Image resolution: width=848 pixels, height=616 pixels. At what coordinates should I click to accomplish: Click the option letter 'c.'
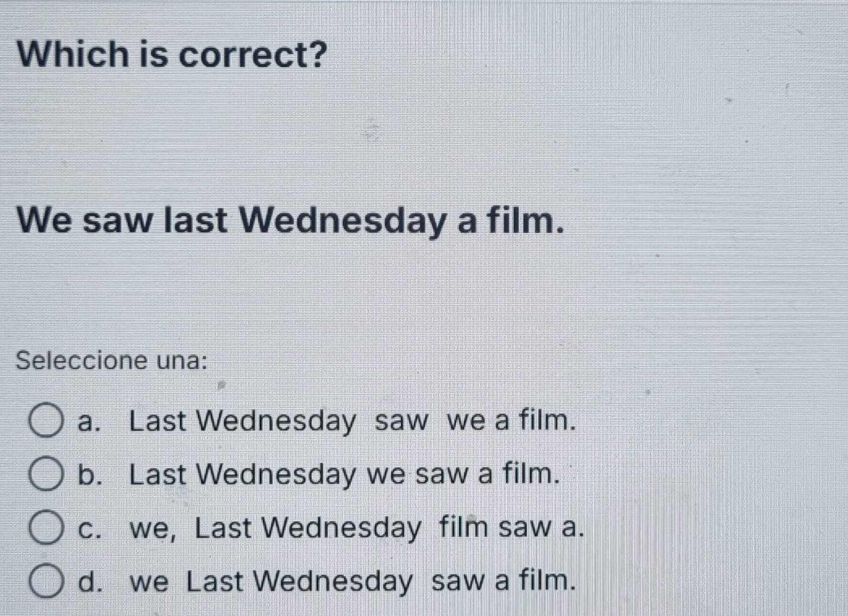pyautogui.click(x=90, y=529)
